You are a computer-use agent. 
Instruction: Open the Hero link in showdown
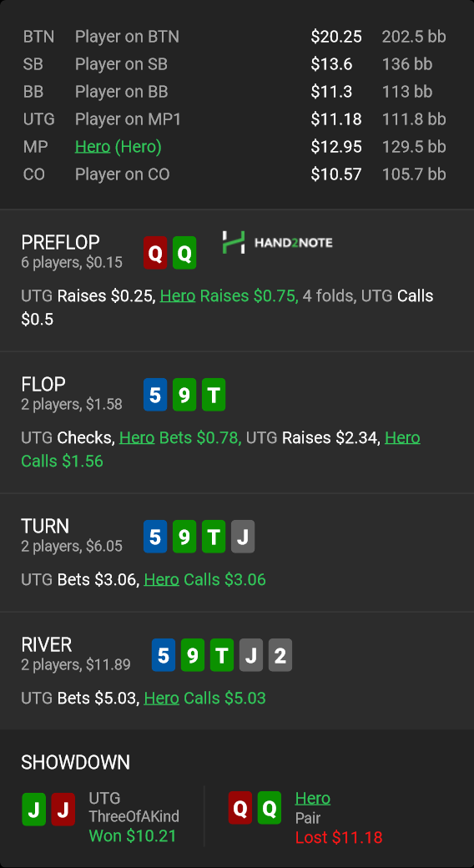pyautogui.click(x=313, y=798)
